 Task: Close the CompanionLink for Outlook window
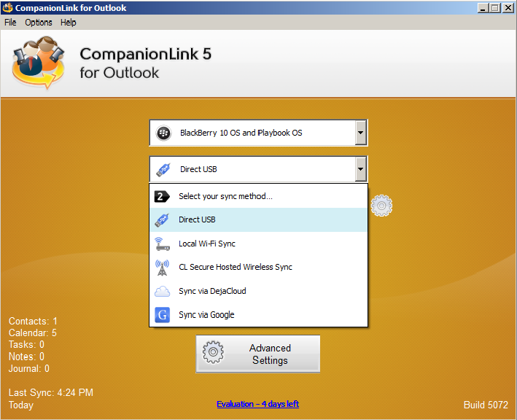coord(508,8)
